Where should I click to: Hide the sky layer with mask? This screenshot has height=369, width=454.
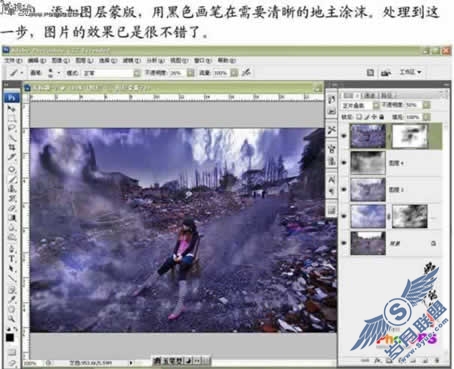click(344, 216)
